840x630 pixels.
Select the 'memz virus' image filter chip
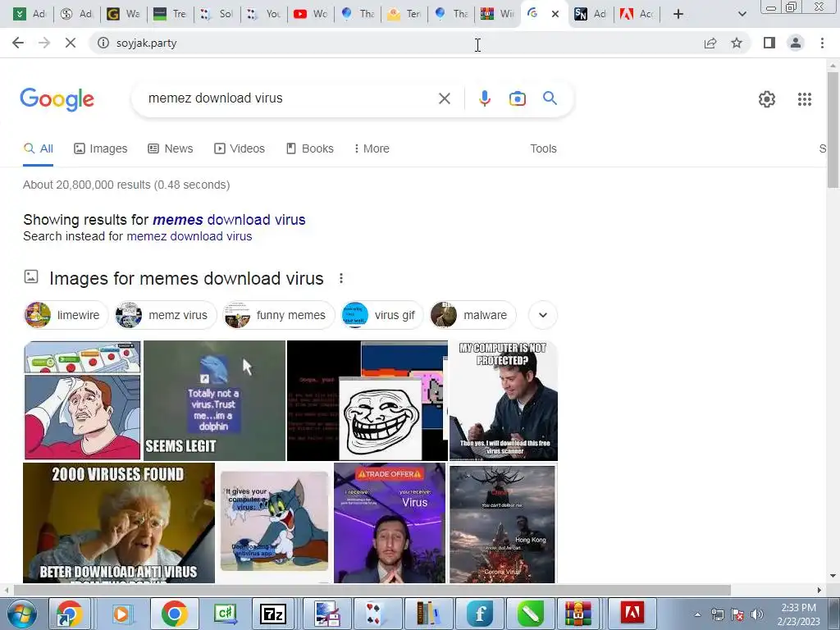pyautogui.click(x=166, y=315)
